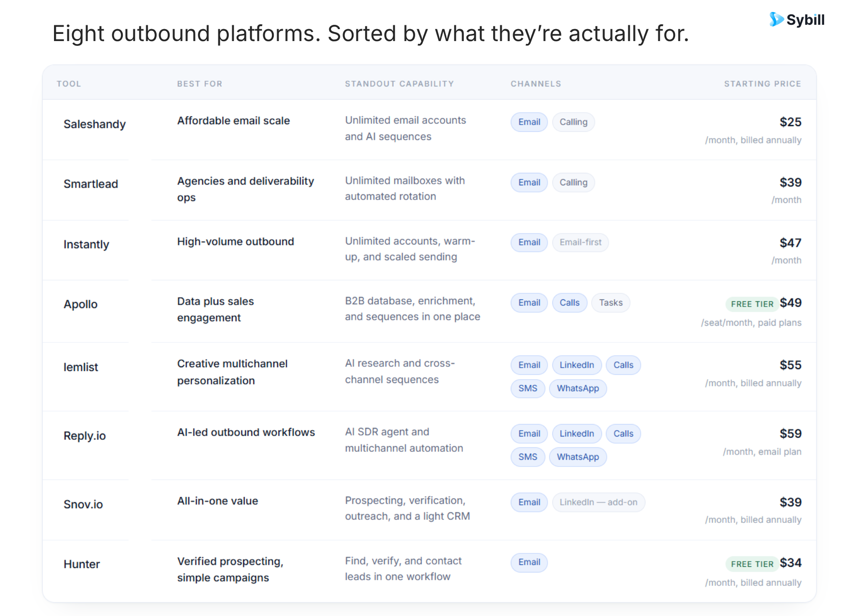Image resolution: width=860 pixels, height=616 pixels.
Task: Click 'Unlimited mailboxes with automated rotation' text
Action: 405,189
